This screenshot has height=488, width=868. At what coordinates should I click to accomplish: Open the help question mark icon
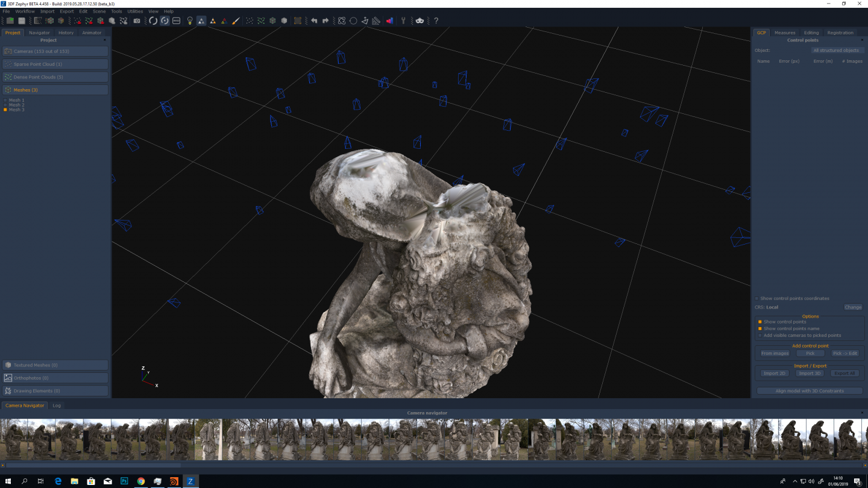click(x=436, y=20)
